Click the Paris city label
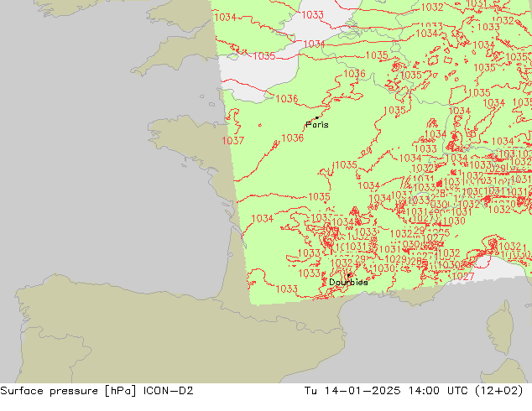Viewport: 532px width, 411px height. point(317,125)
